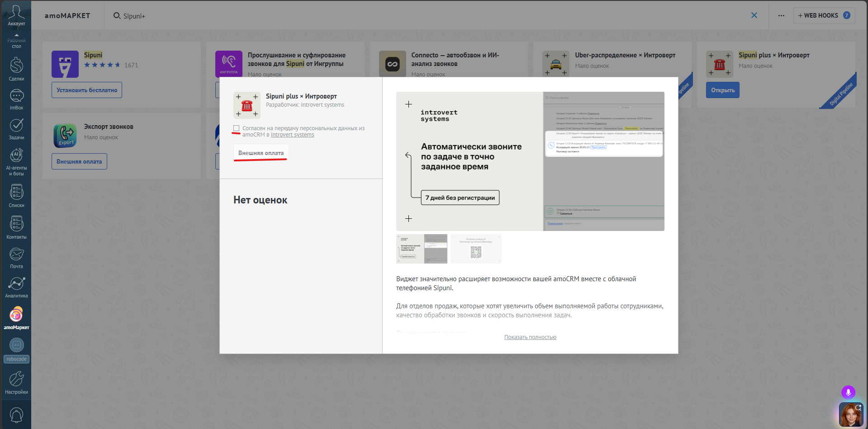Click the 'Нет оценок' heading
This screenshot has width=868, height=429.
tap(260, 200)
